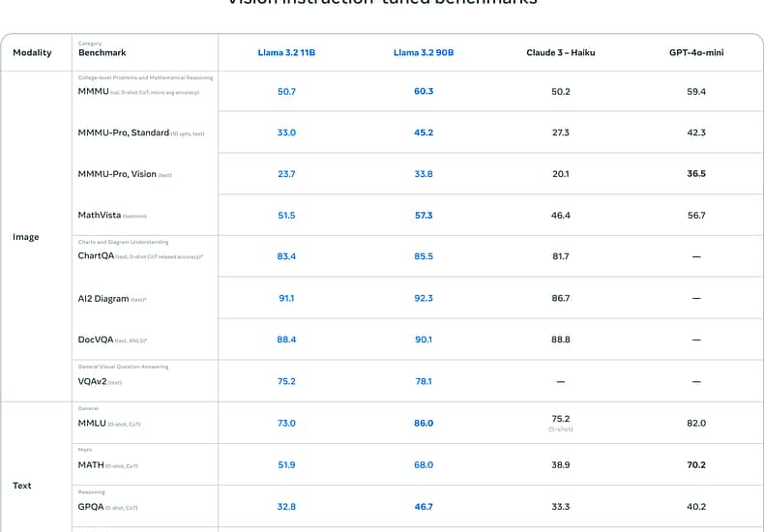Click the MMMU-Pro, Vision benchmark label
The image size is (764, 532).
(117, 174)
